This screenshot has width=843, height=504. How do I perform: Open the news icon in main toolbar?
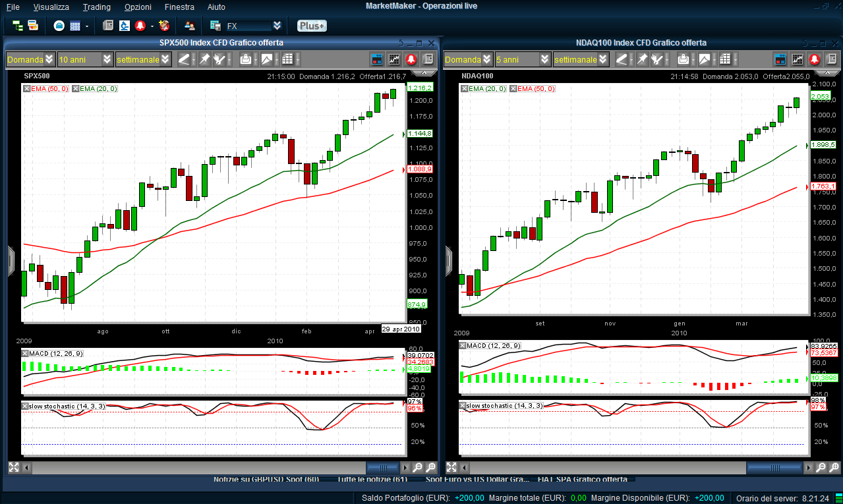(107, 26)
